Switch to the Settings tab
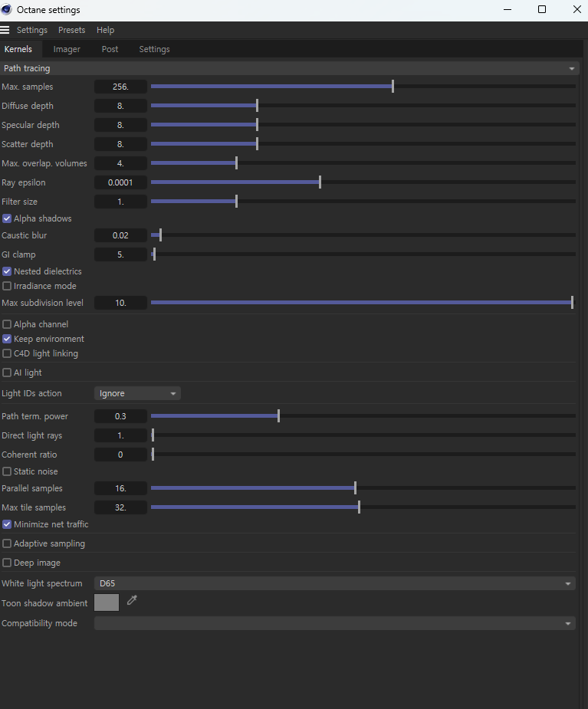This screenshot has width=588, height=709. [154, 49]
